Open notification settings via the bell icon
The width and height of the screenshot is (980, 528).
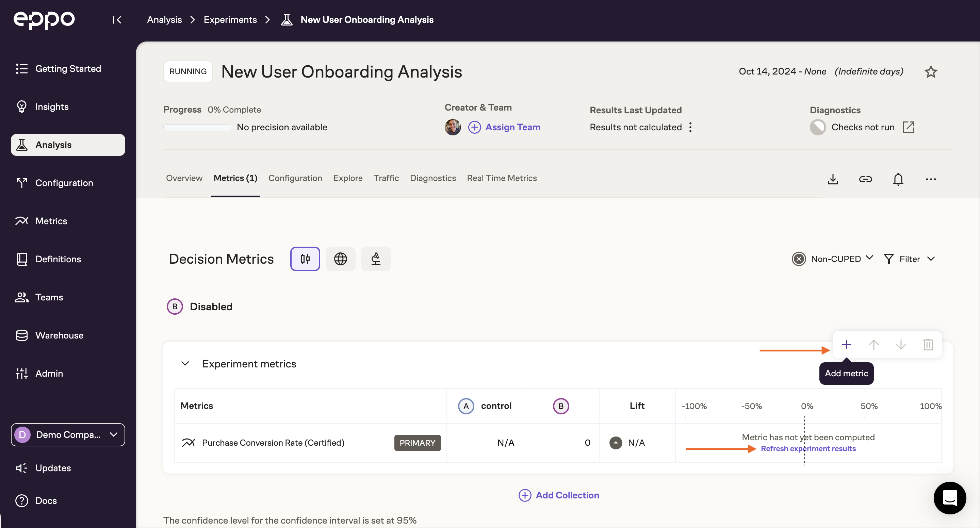pyautogui.click(x=898, y=179)
